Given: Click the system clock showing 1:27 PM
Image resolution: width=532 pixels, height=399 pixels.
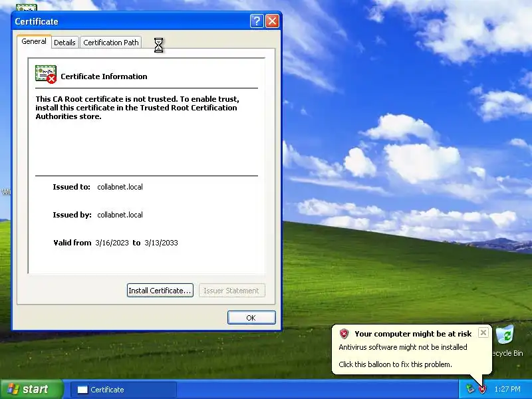Looking at the screenshot, I should point(507,389).
